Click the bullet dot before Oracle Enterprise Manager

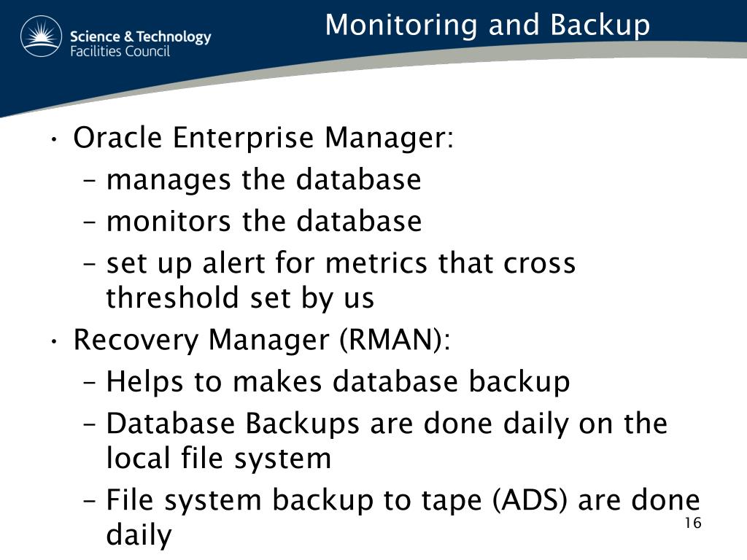click(x=55, y=139)
